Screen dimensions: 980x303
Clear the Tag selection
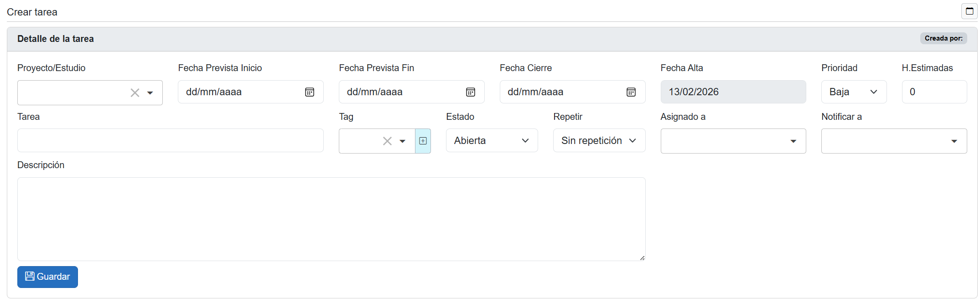pyautogui.click(x=387, y=141)
